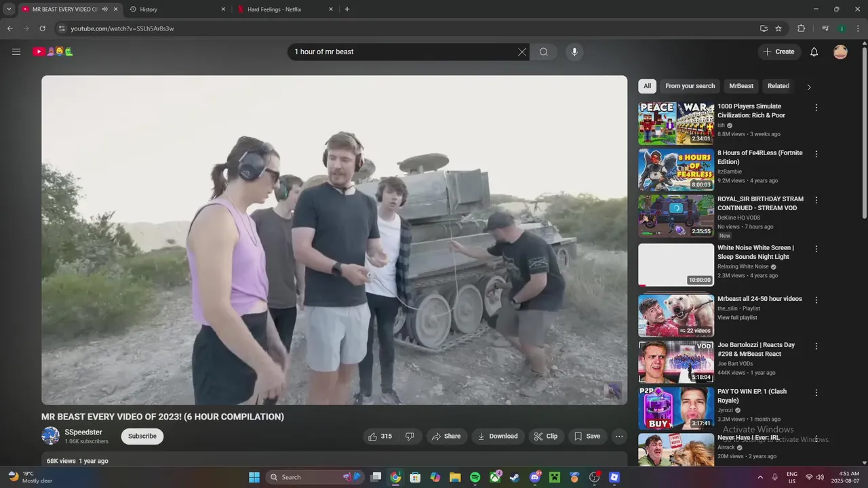Viewport: 868px width, 488px height.
Task: Show hidden system tray icons
Action: pos(759,477)
